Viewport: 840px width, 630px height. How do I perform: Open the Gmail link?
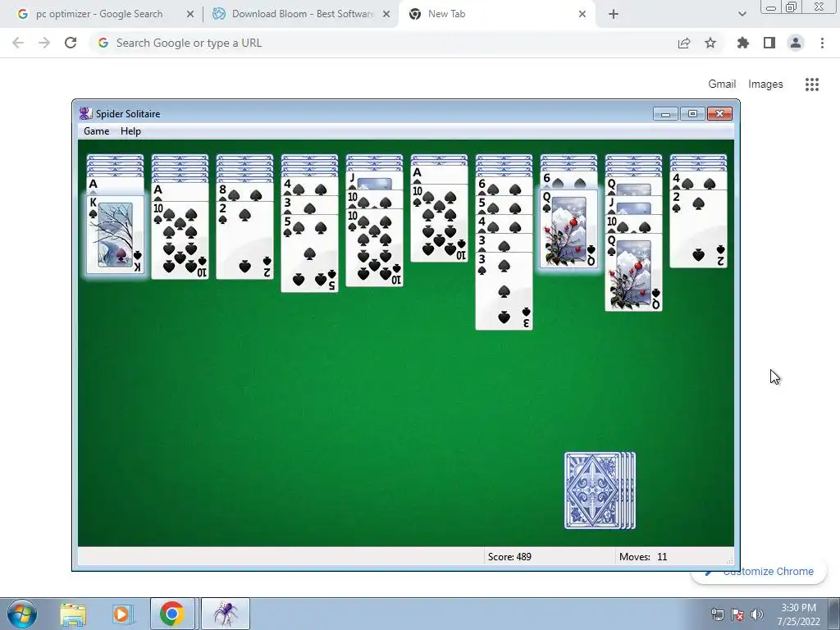click(722, 84)
